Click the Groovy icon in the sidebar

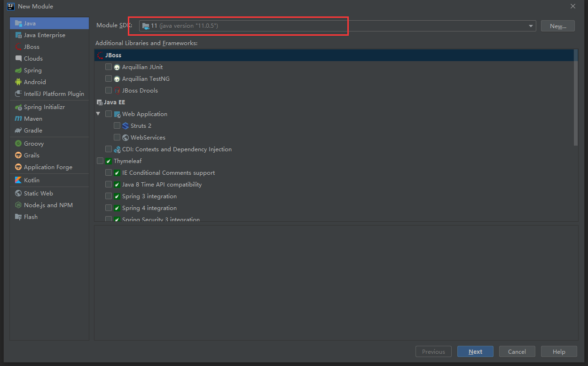click(18, 144)
